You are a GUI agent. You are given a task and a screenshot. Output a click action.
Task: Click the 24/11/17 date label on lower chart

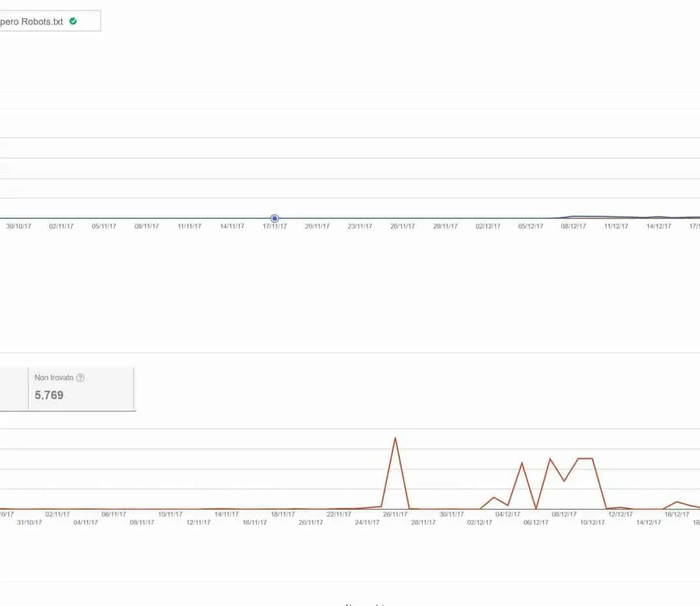(367, 523)
